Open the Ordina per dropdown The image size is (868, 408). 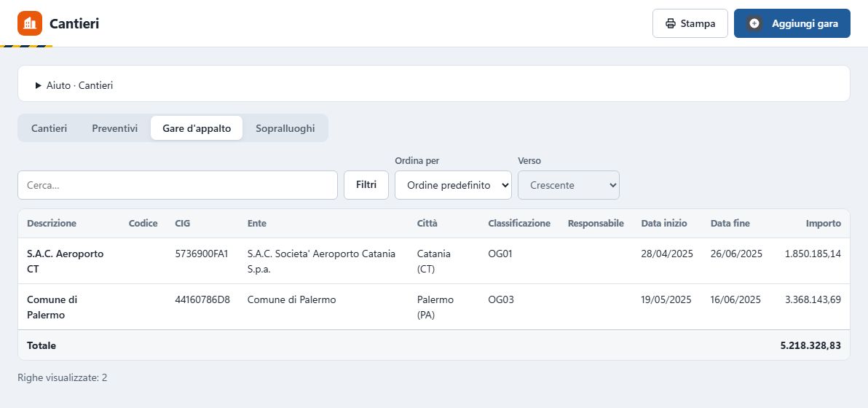click(x=453, y=185)
